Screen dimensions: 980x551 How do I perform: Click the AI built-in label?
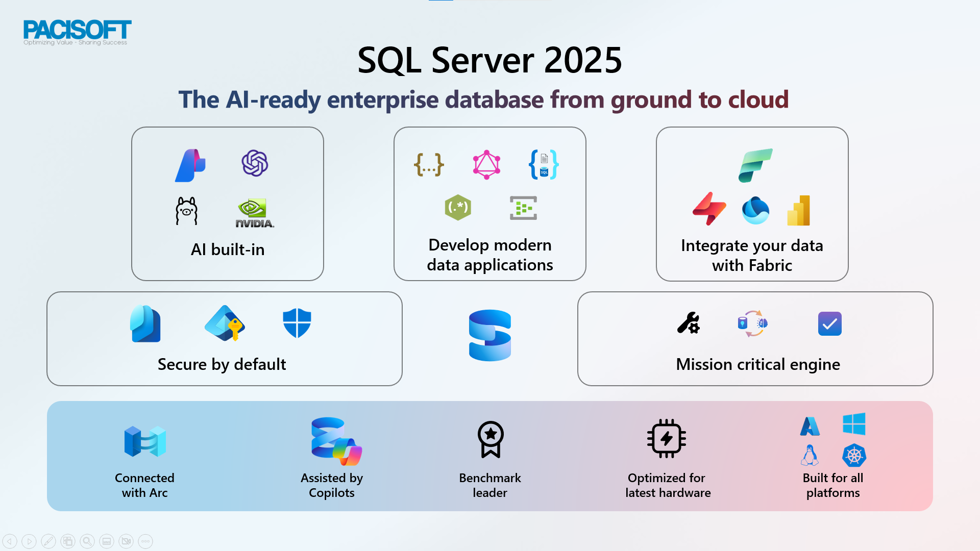click(x=228, y=249)
